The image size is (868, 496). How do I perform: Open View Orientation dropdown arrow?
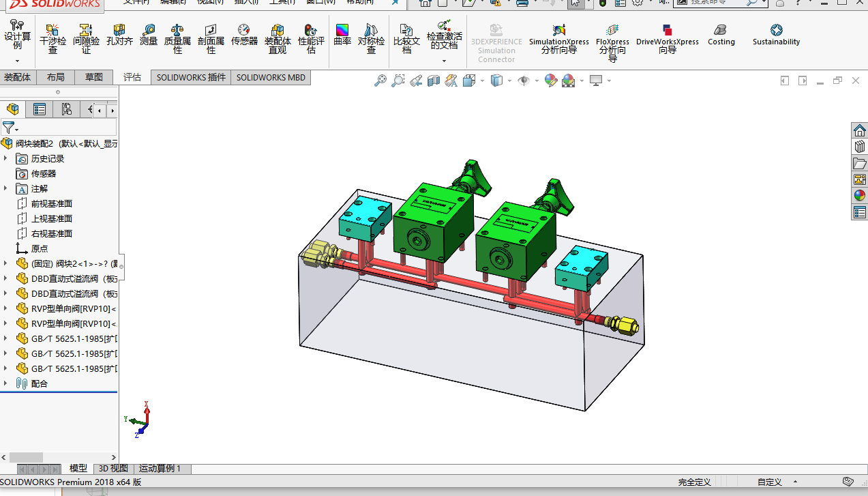[x=482, y=81]
